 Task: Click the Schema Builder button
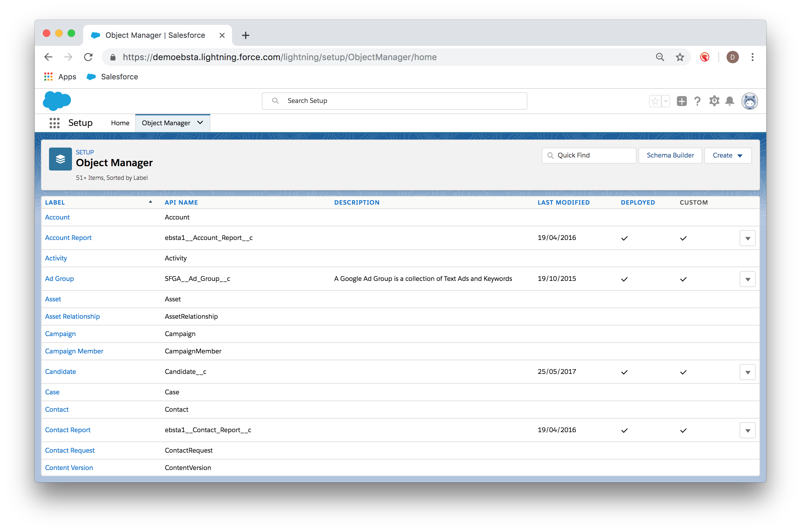[670, 155]
